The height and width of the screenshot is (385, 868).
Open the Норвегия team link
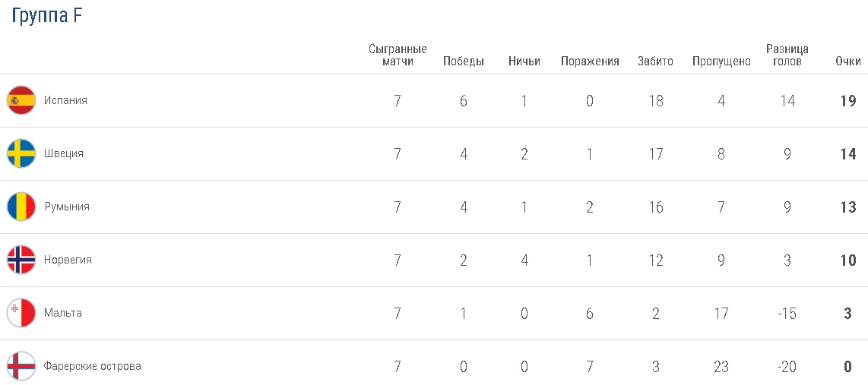coord(68,260)
